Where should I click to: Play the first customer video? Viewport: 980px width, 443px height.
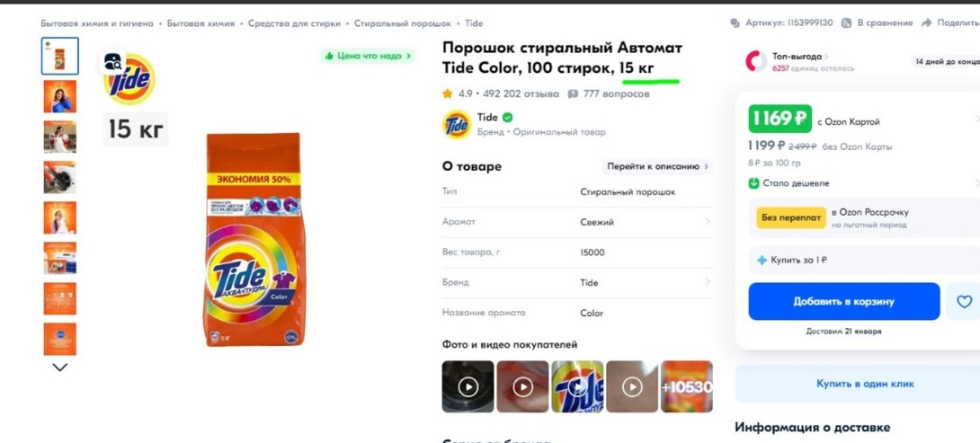coord(468,386)
